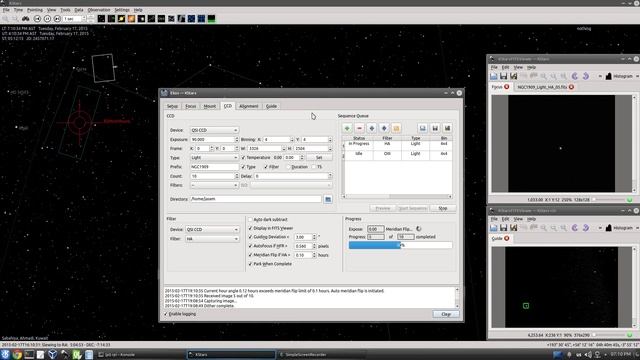Toggle the Enable logging checkbox
The image size is (640, 360).
pos(166,314)
